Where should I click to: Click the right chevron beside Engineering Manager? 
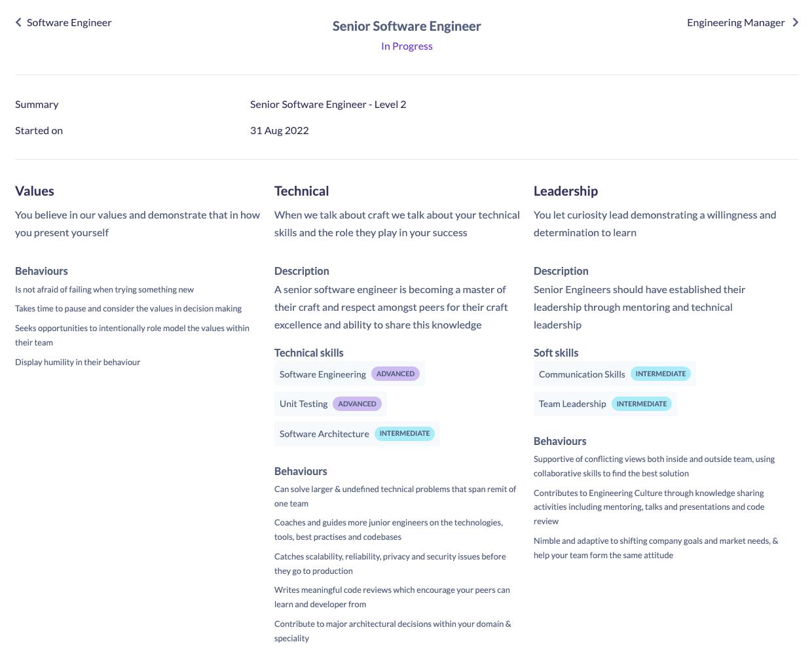(x=796, y=22)
